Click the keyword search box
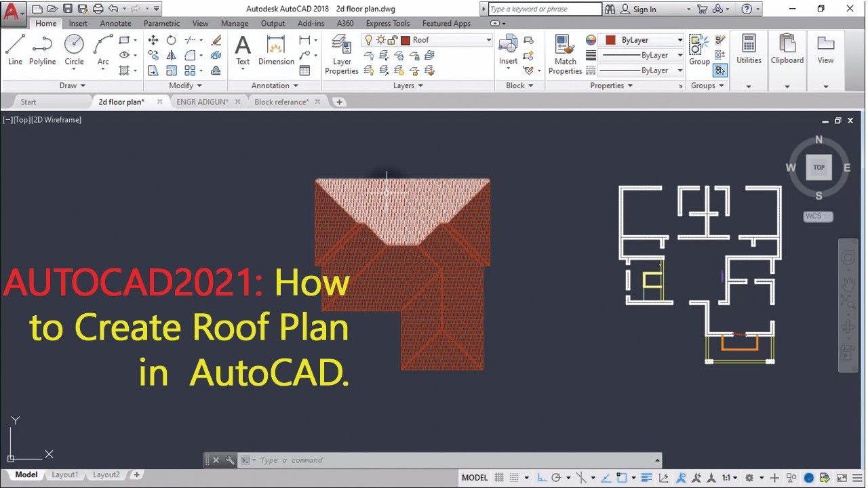 (x=545, y=9)
